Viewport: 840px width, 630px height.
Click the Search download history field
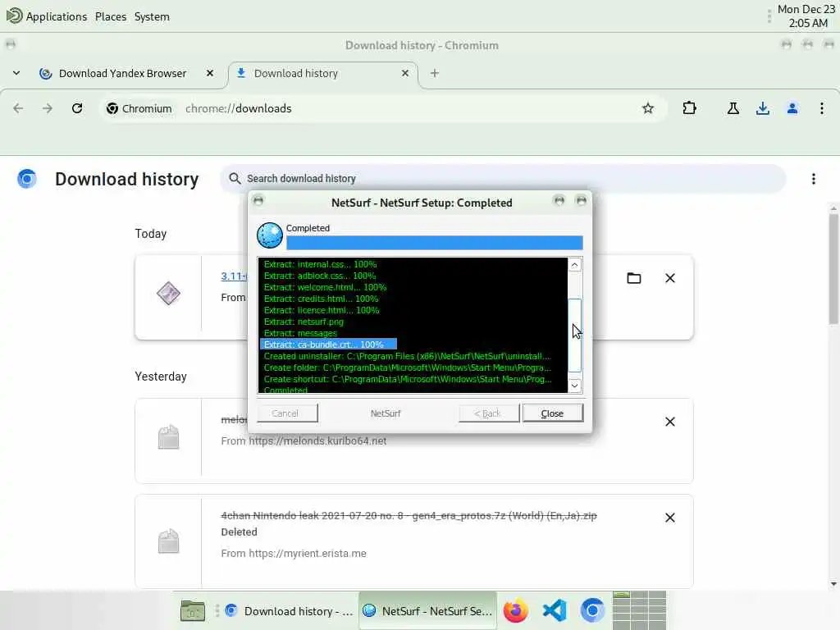[503, 178]
